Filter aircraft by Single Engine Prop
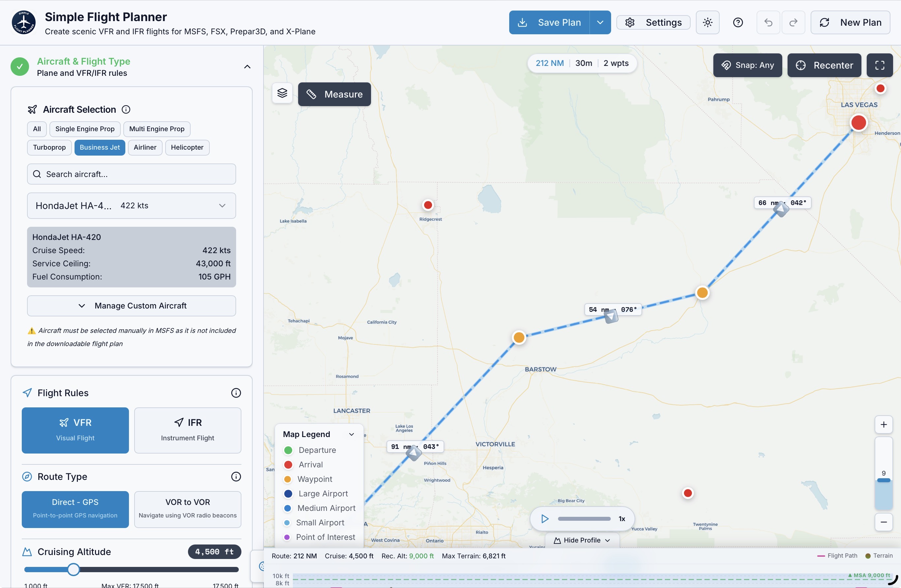Viewport: 901px width, 588px height. click(85, 129)
